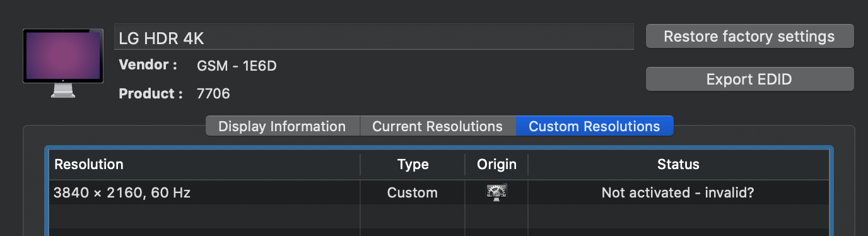Click the LG monitor display icon
The height and width of the screenshot is (236, 868).
[x=62, y=63]
